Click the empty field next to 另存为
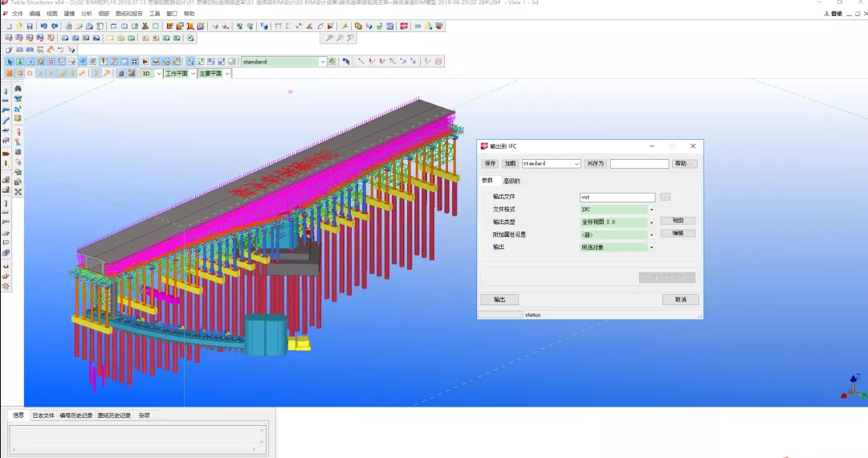This screenshot has height=458, width=868. pyautogui.click(x=639, y=163)
